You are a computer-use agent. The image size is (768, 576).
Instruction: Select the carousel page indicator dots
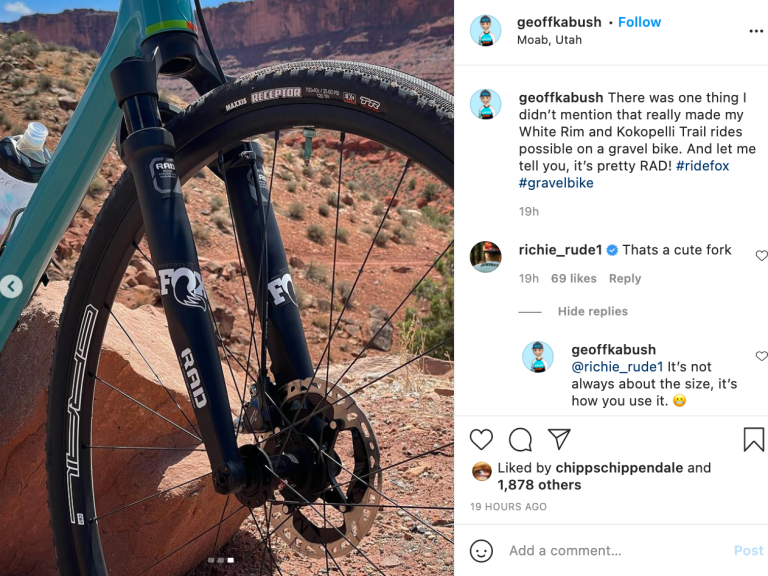[x=220, y=560]
